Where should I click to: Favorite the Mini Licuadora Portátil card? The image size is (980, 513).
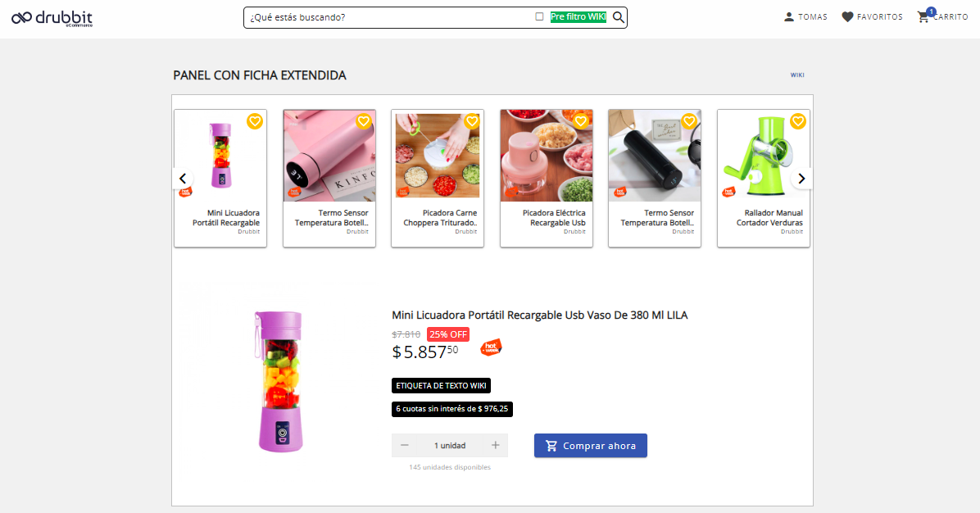pos(255,121)
